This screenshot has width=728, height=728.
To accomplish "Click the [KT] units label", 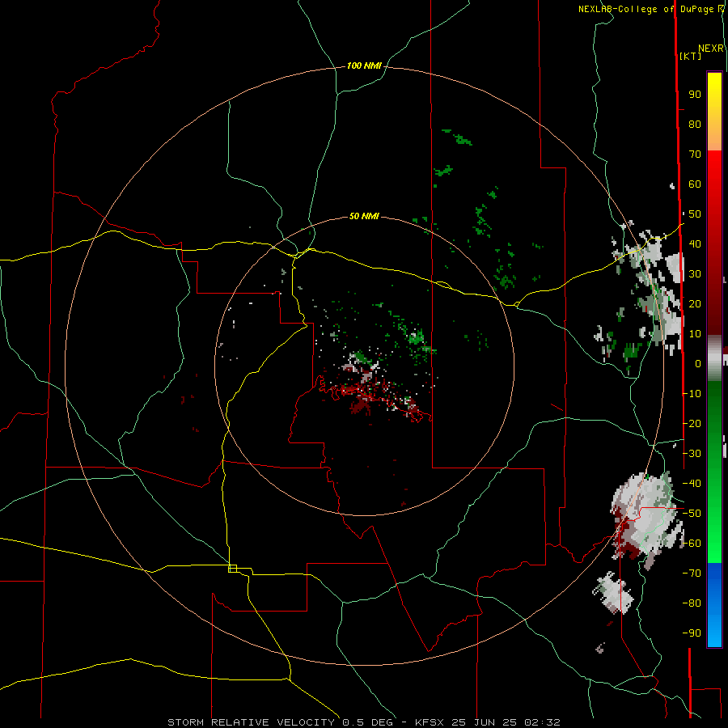I will tap(690, 56).
